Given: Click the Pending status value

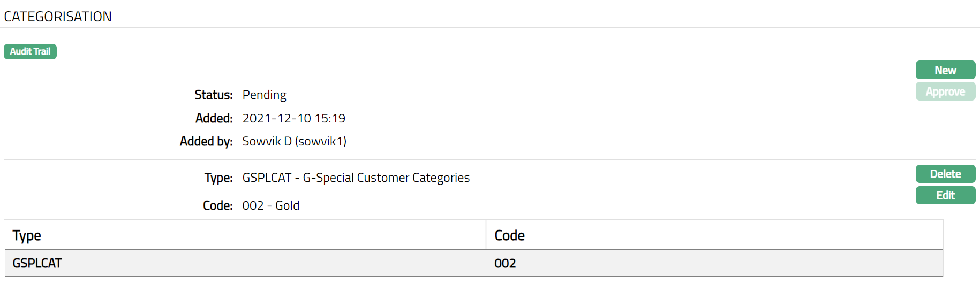Looking at the screenshot, I should (264, 95).
